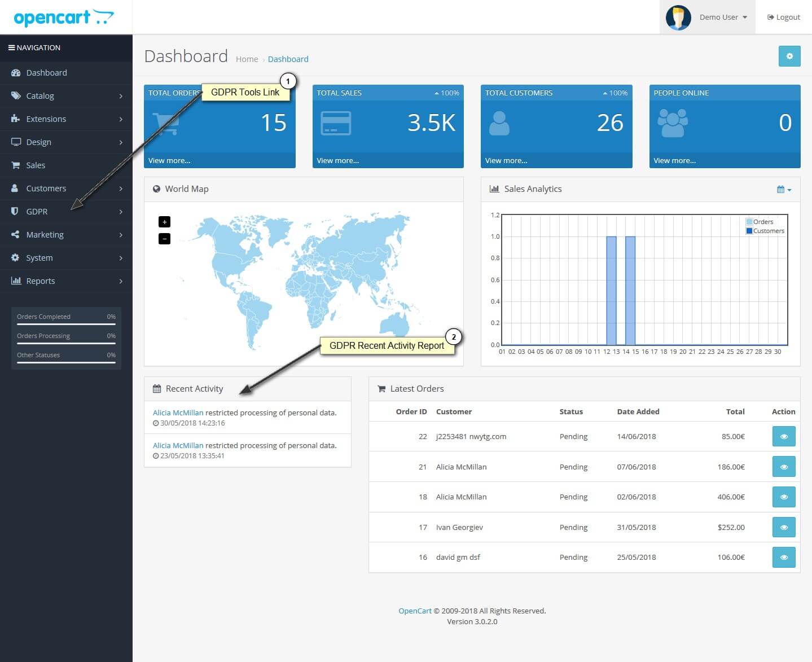Image resolution: width=812 pixels, height=662 pixels.
Task: Expand the Customers menu chevron
Action: (x=121, y=188)
